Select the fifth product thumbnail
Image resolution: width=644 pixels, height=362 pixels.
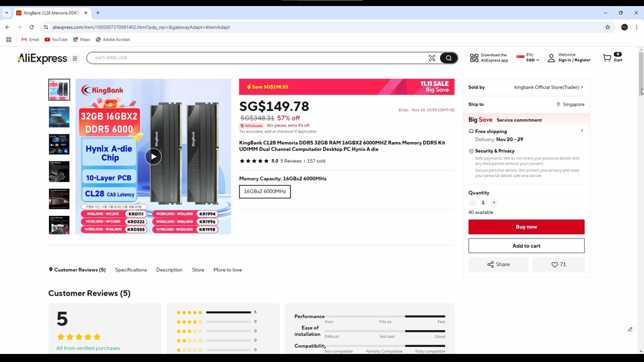tap(59, 199)
